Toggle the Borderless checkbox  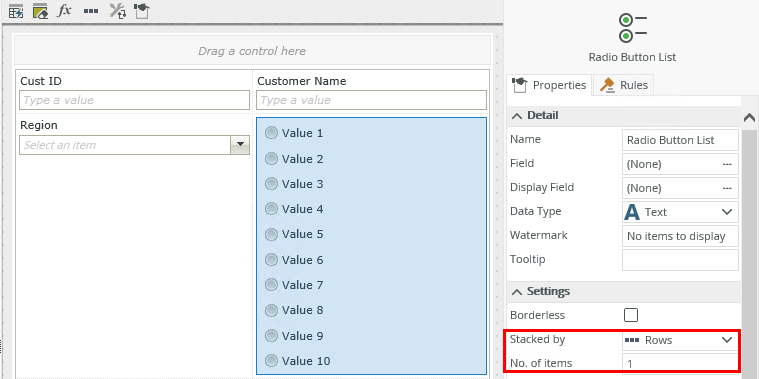pos(631,315)
